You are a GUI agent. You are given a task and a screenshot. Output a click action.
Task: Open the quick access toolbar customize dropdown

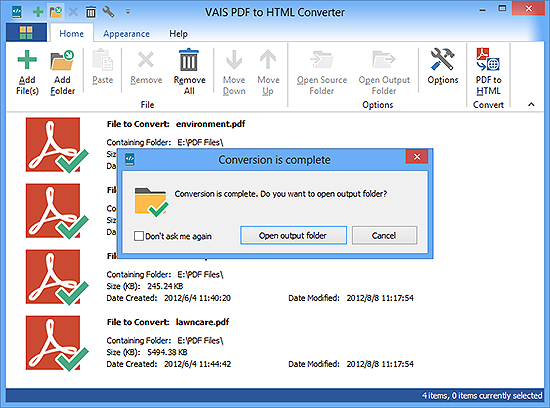click(128, 12)
